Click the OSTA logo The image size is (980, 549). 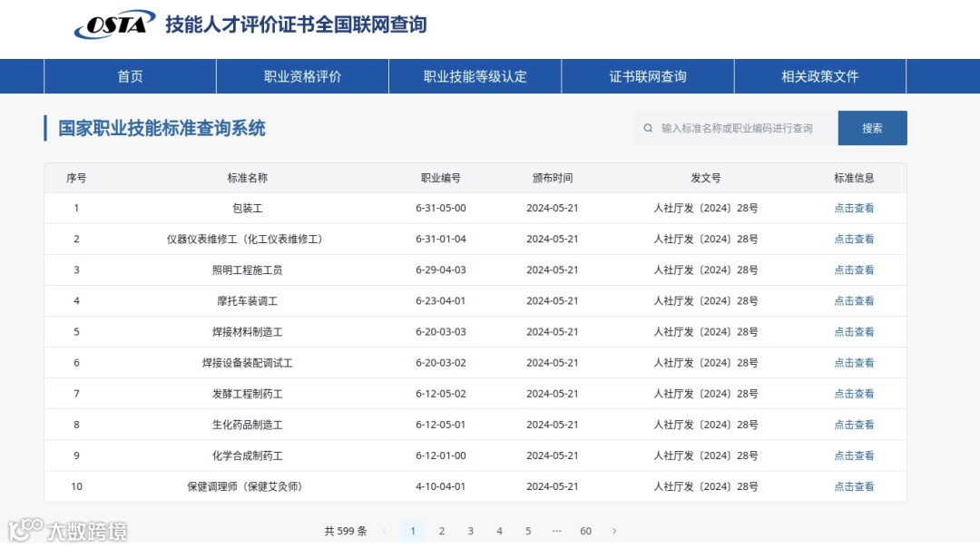[x=114, y=25]
